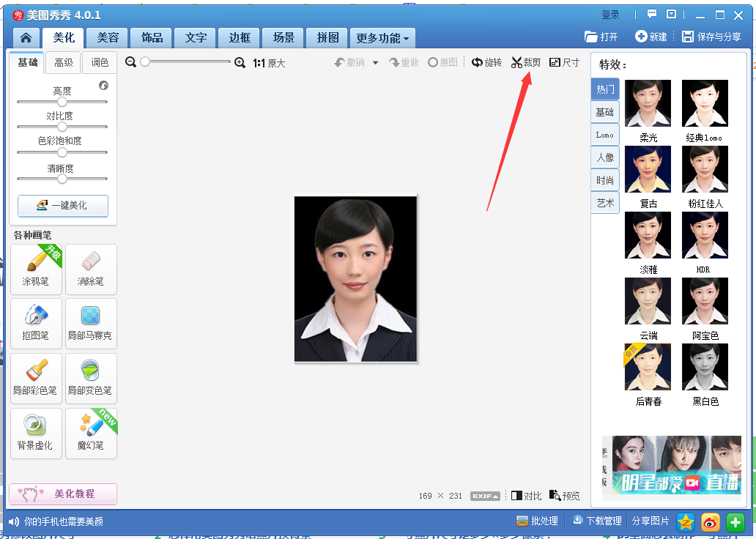Click the 重做 redo button
756x539 pixels.
[x=404, y=63]
